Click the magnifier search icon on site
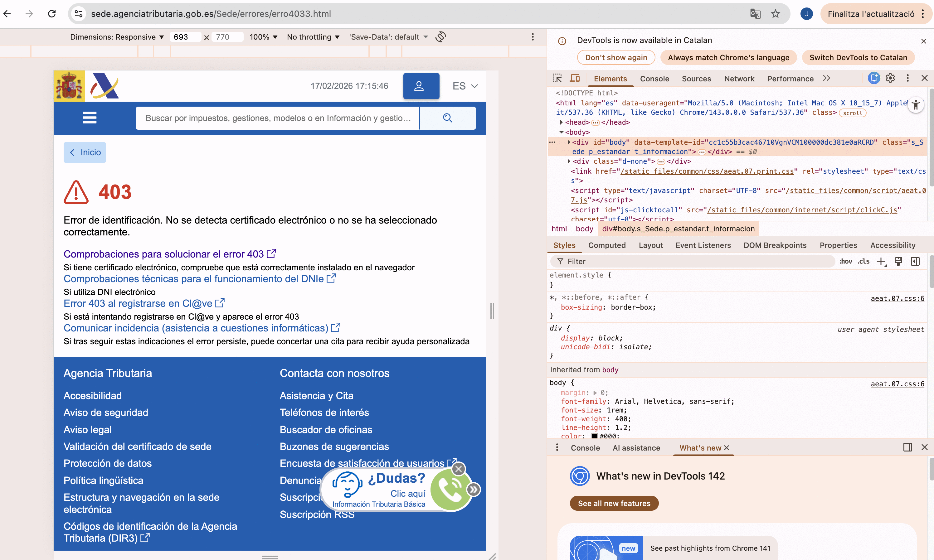The height and width of the screenshot is (560, 934). [447, 118]
